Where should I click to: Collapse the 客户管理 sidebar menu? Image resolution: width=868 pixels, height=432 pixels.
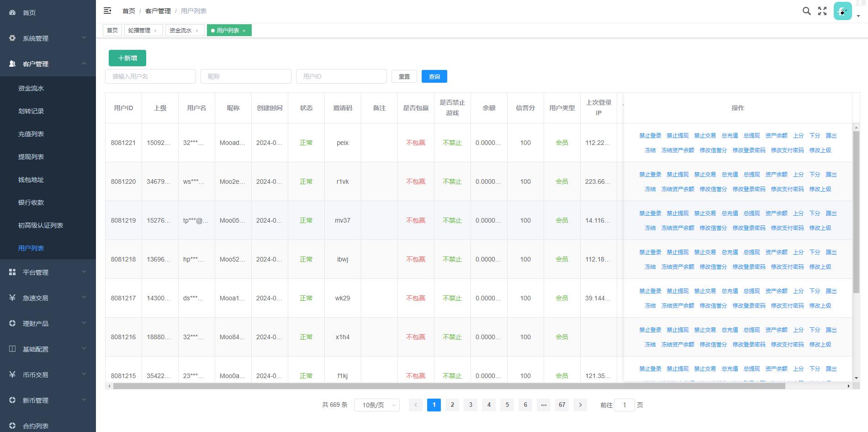coord(48,64)
